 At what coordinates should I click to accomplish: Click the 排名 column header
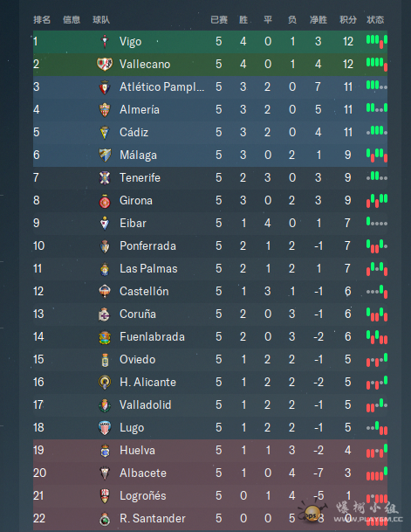tap(42, 20)
